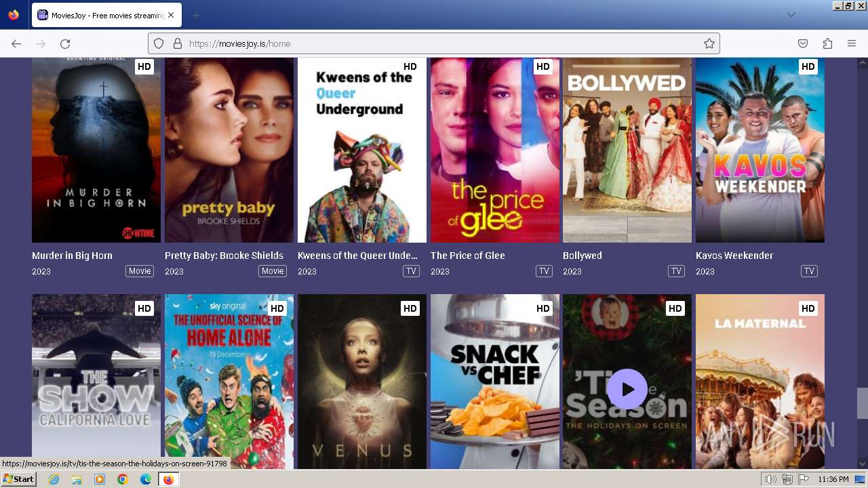Open the list all tabs dropdown
The height and width of the screenshot is (488, 868).
coord(791,15)
